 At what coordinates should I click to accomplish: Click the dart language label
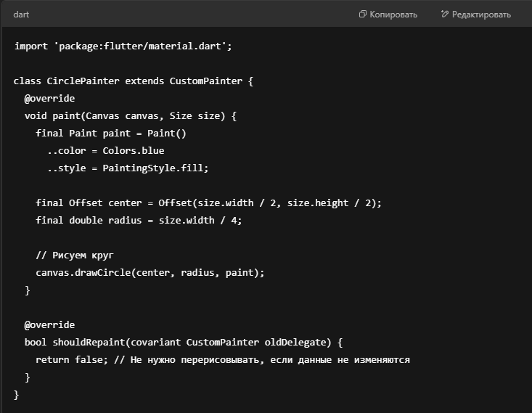point(21,15)
